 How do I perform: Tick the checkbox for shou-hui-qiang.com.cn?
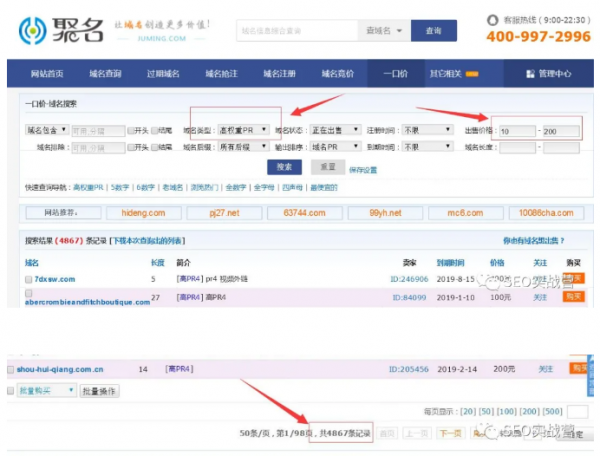[x=10, y=369]
